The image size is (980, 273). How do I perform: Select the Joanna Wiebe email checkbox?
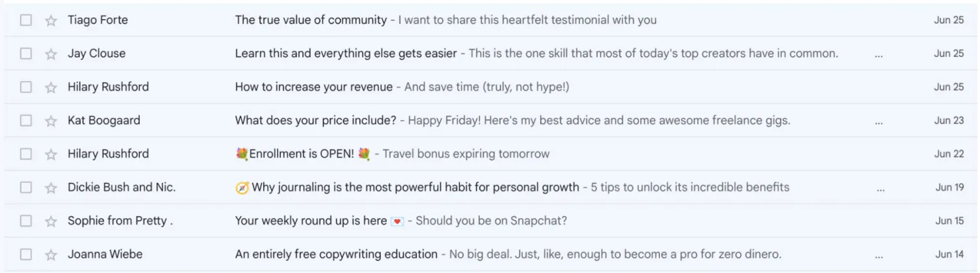click(x=25, y=255)
